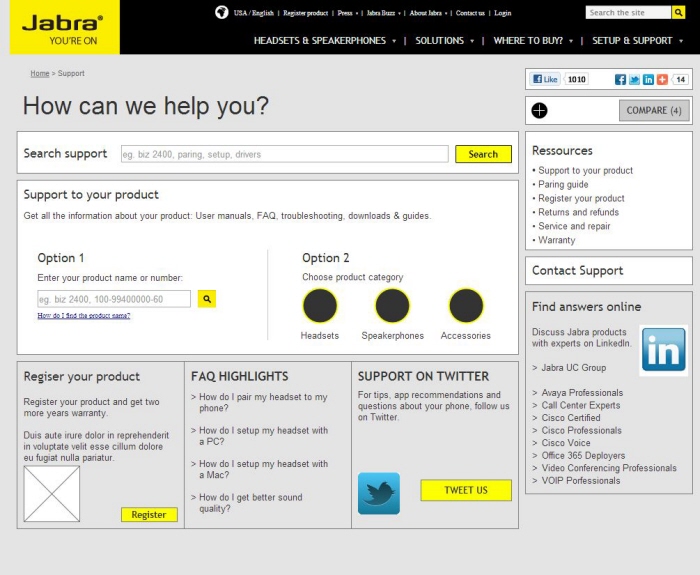
Task: Expand the Setup & Support menu
Action: [638, 41]
